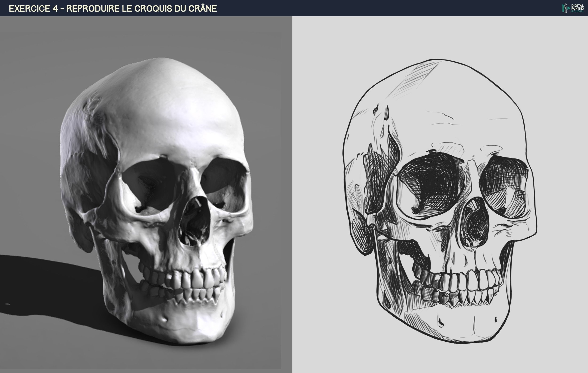Click the 'Digital Painting School' logo text
The height and width of the screenshot is (373, 588).
pos(577,8)
